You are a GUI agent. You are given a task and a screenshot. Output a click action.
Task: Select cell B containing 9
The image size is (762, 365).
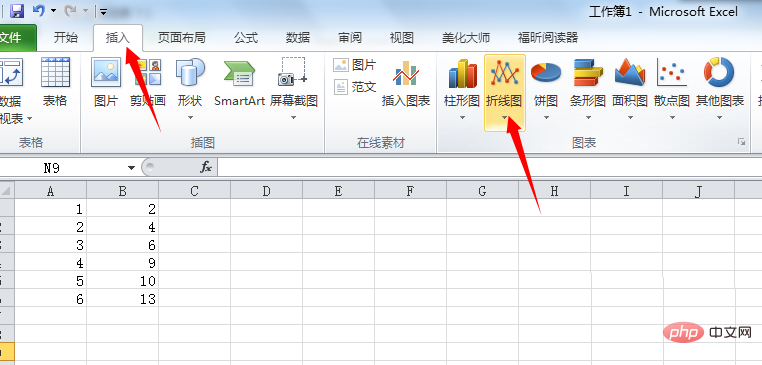point(122,262)
